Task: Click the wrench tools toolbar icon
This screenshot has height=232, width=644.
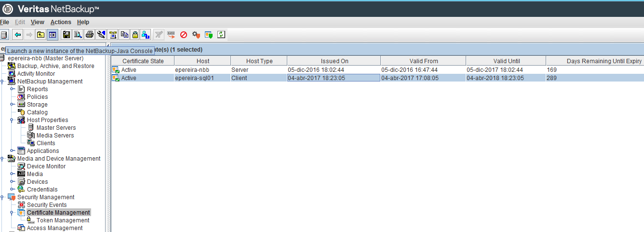Action: pyautogui.click(x=101, y=35)
